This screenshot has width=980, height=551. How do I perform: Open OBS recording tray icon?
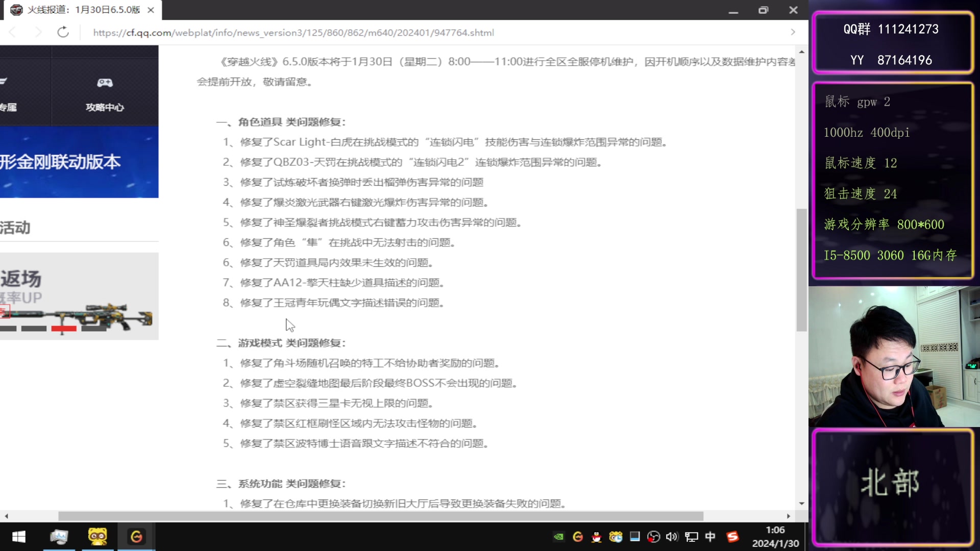(653, 537)
